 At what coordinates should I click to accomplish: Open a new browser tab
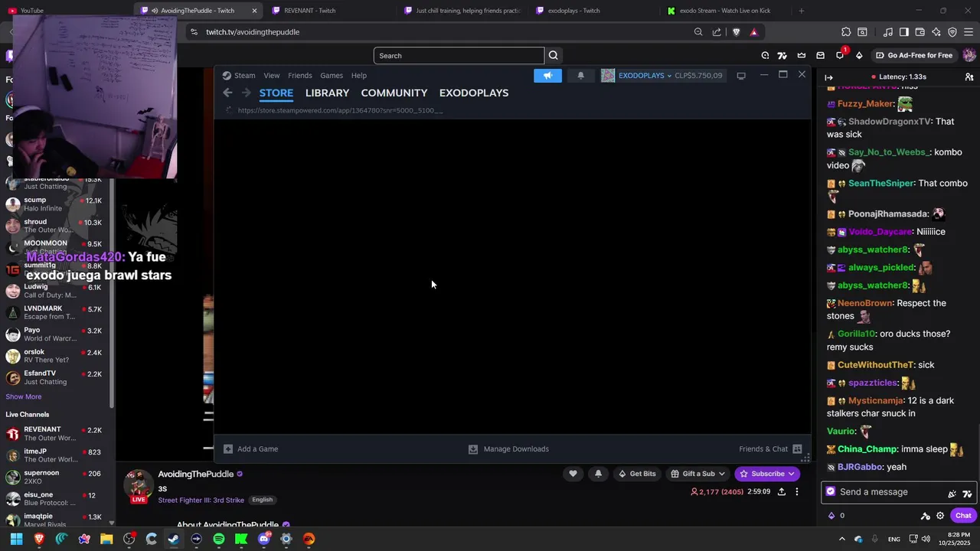801,11
